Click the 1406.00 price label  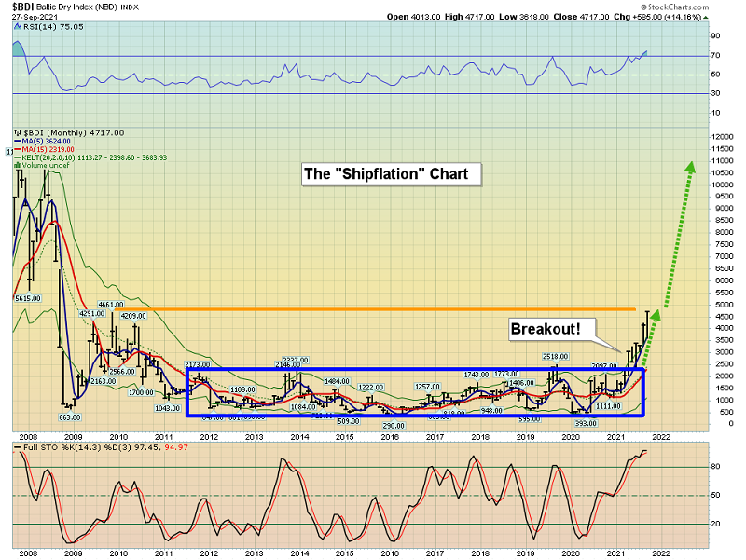[x=521, y=383]
